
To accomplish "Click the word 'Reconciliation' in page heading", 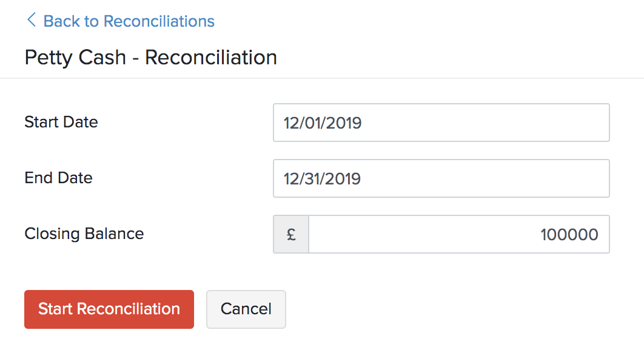I will (210, 57).
